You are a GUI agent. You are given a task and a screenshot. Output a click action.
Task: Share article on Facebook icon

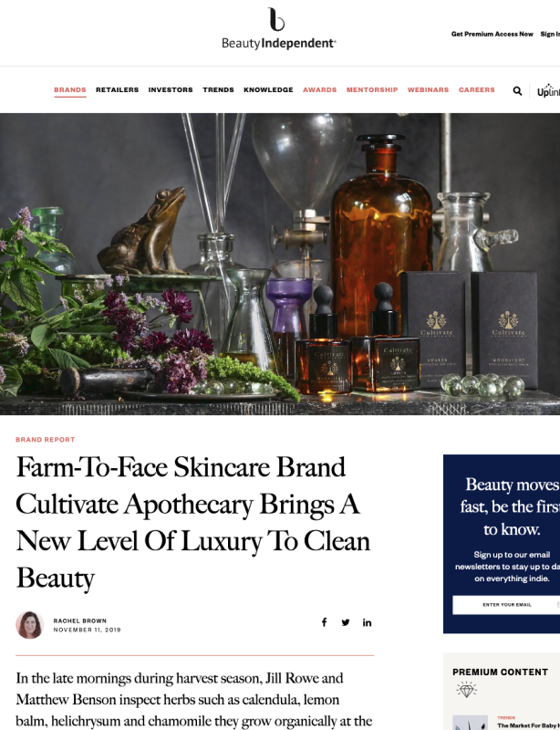point(324,622)
